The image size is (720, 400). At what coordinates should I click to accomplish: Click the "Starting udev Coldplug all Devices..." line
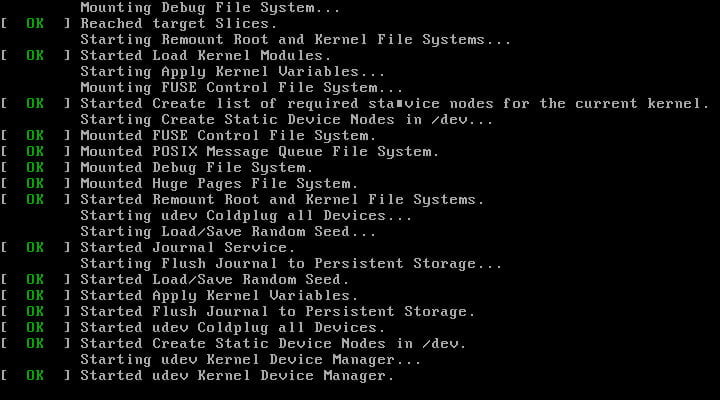pyautogui.click(x=245, y=216)
